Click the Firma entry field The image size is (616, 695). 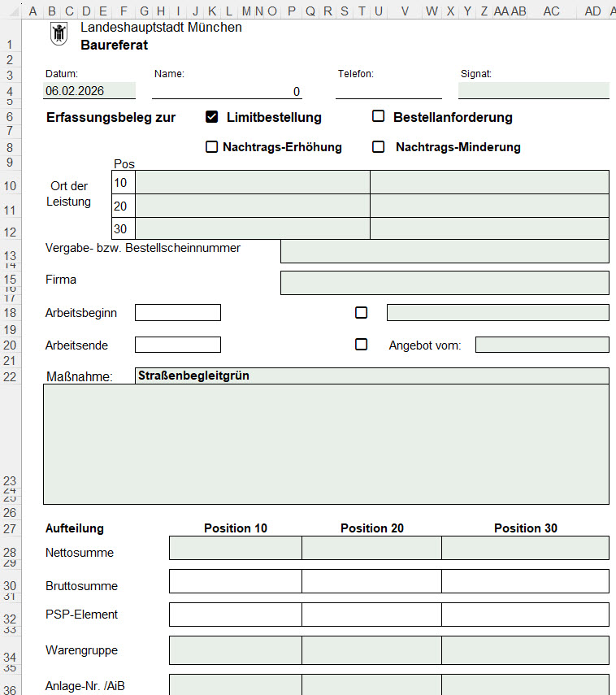coord(444,283)
